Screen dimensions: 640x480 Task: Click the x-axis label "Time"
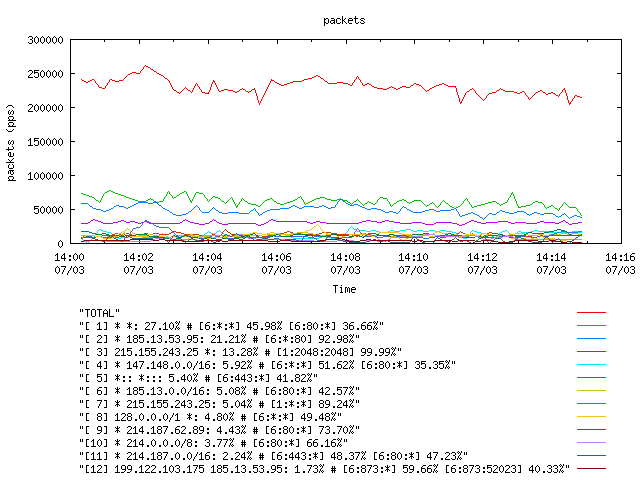click(344, 289)
